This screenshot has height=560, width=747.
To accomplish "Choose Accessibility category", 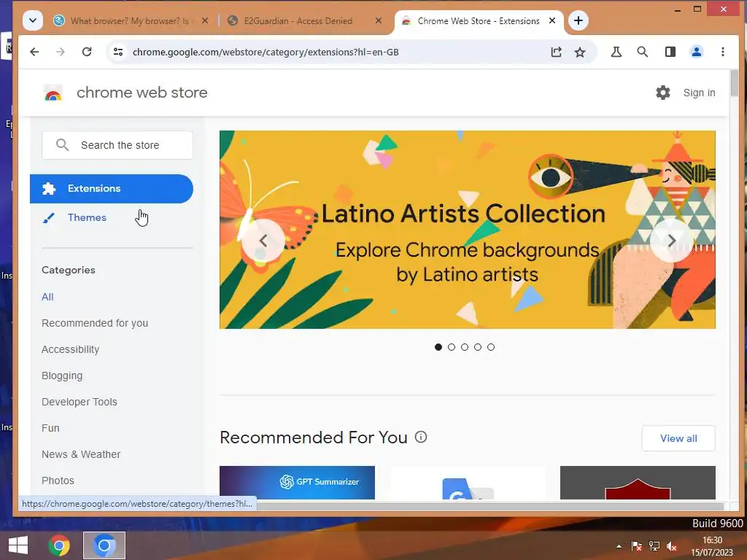I will coord(71,349).
